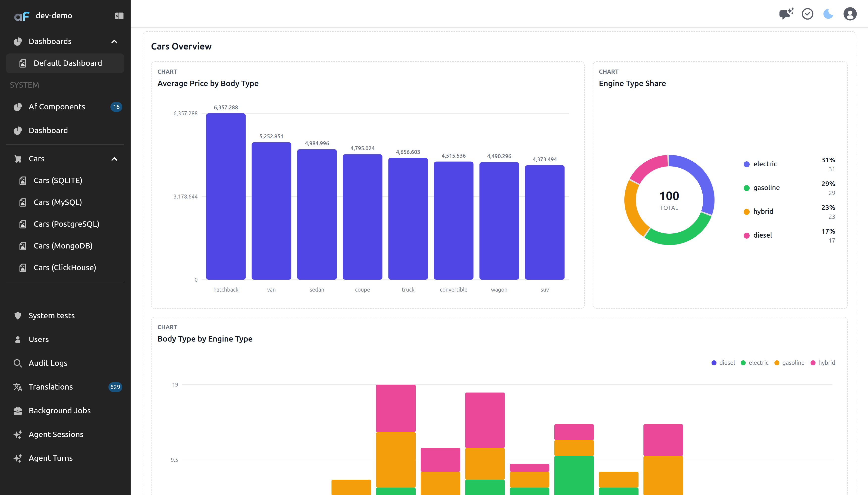Click the System tests shield icon
The height and width of the screenshot is (495, 868).
pyautogui.click(x=18, y=316)
